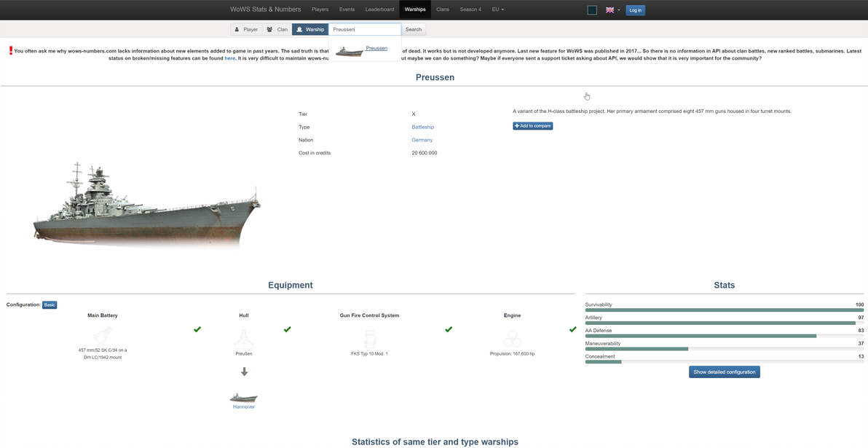The image size is (868, 448).
Task: Click the Survivability stat bar
Action: pyautogui.click(x=724, y=310)
